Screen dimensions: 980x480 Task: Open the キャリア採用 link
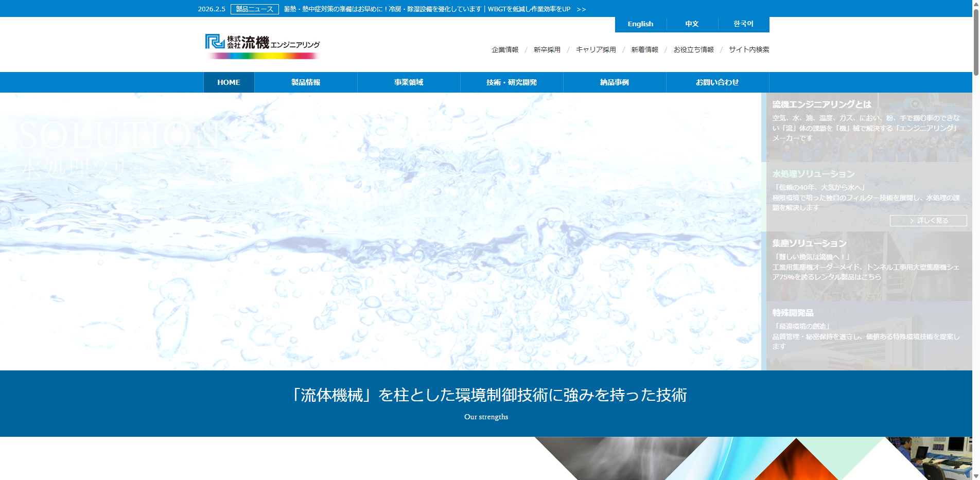596,50
